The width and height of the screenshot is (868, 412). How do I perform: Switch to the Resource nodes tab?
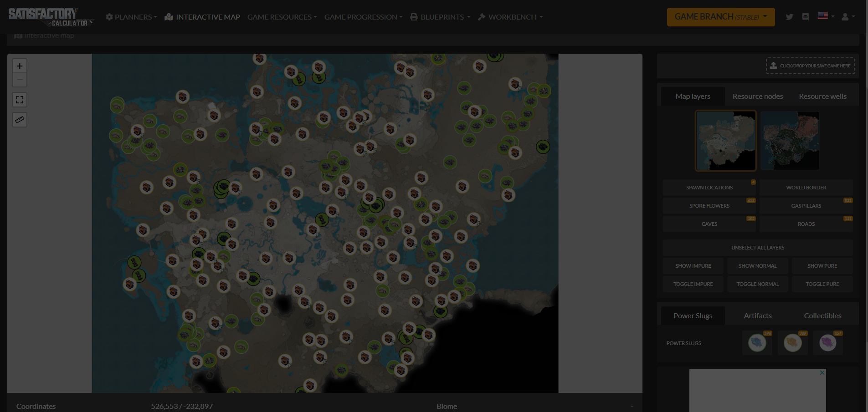point(757,97)
